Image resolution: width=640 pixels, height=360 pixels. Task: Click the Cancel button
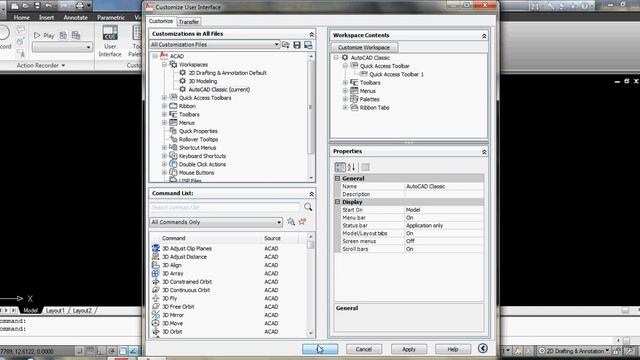coord(364,349)
